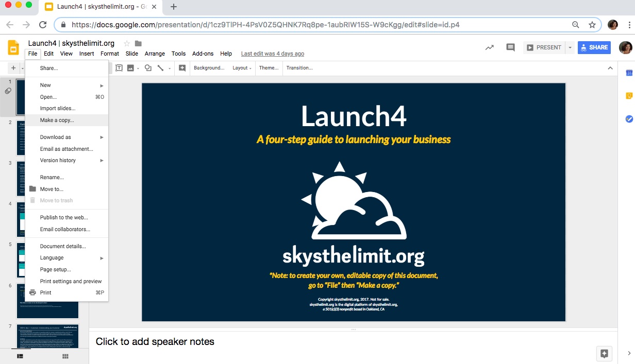Open the Background... options
This screenshot has width=635, height=364.
point(209,68)
